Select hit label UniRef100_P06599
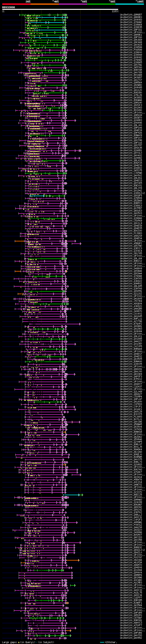This screenshot has height=644, width=146. point(131,50)
